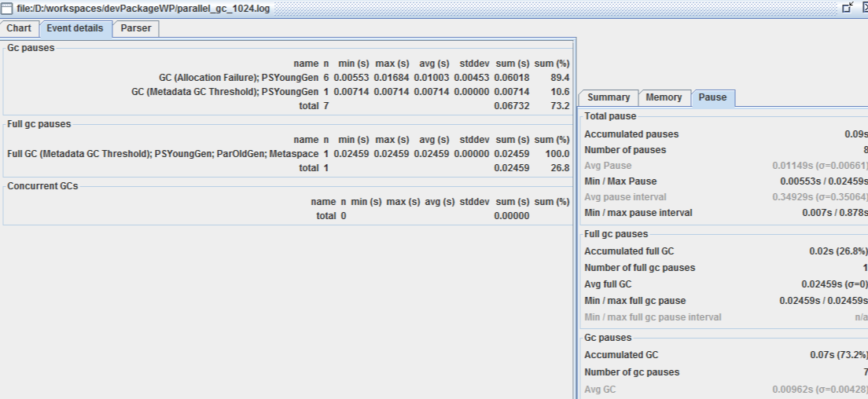Click the value 0.02s (26.8%)
The width and height of the screenshot is (868, 399).
coord(838,251)
